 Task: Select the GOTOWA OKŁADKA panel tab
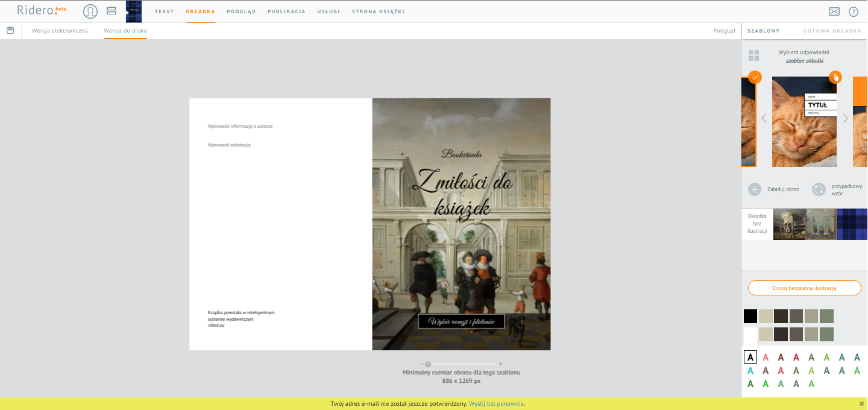click(x=832, y=31)
